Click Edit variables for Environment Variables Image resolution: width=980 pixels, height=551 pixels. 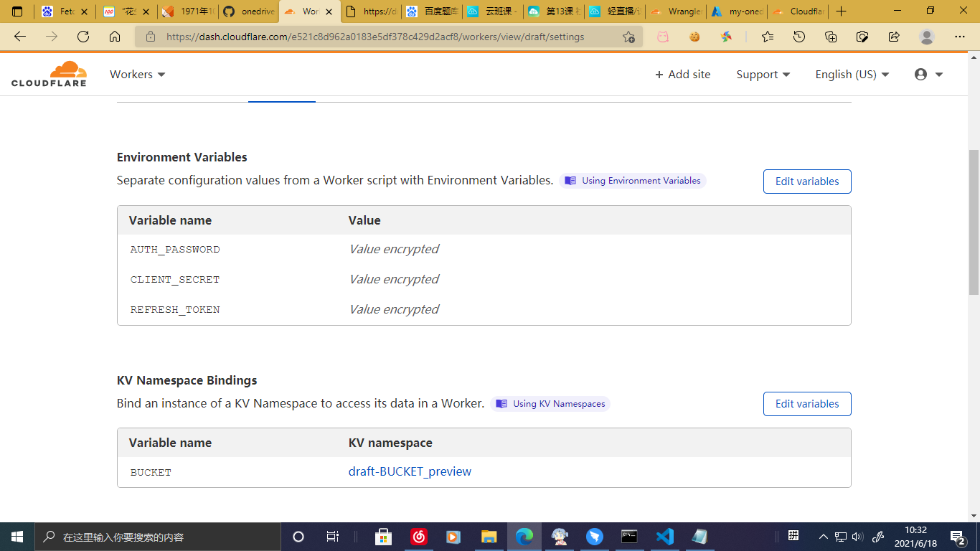pos(806,181)
